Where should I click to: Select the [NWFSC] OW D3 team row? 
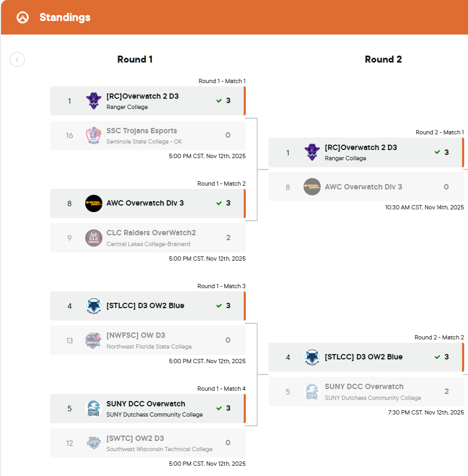148,341
